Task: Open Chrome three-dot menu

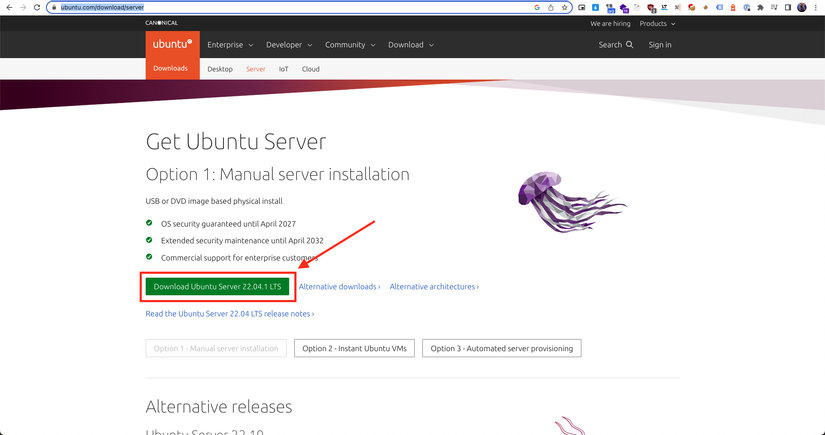Action: [x=816, y=7]
